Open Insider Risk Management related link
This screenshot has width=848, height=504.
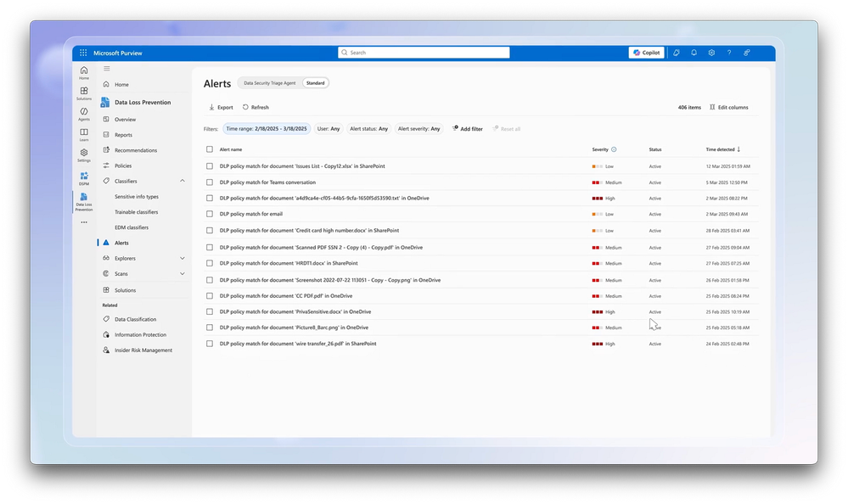click(143, 350)
